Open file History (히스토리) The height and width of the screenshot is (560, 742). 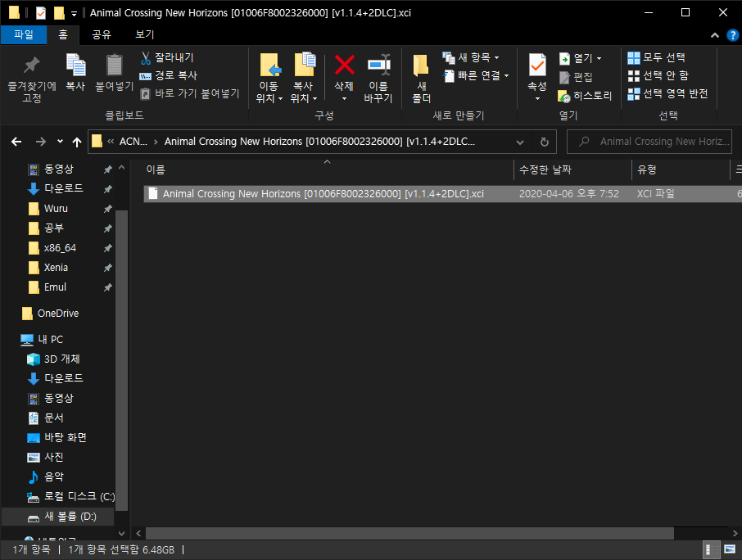click(x=585, y=96)
